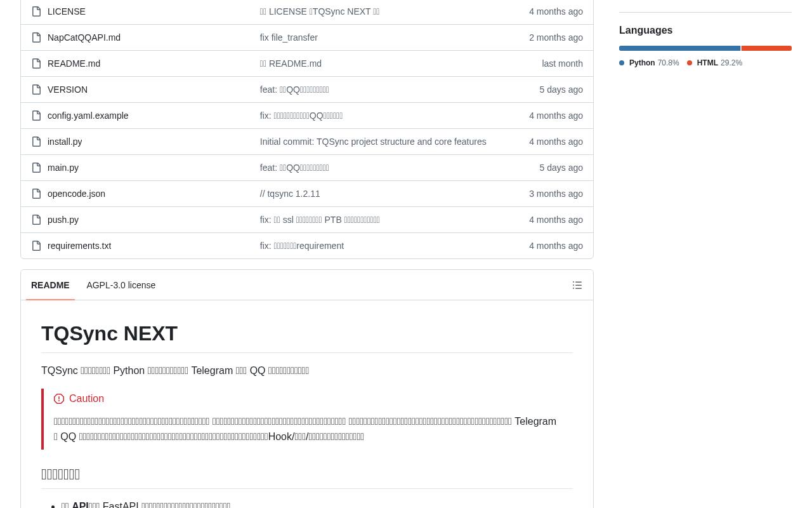Click '5 days ago' timestamp for VERSION
Screen dimensions: 812x508
click(561, 90)
